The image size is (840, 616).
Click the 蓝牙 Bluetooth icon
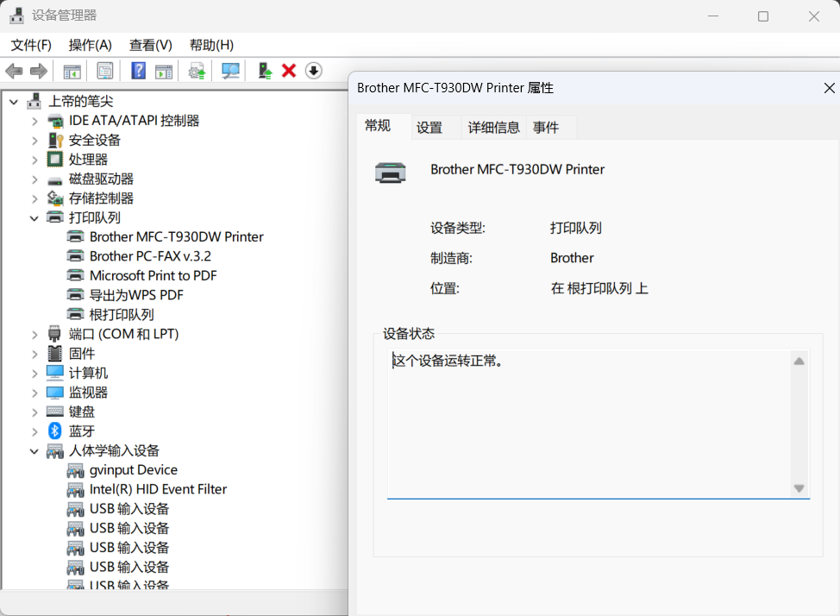click(x=54, y=431)
